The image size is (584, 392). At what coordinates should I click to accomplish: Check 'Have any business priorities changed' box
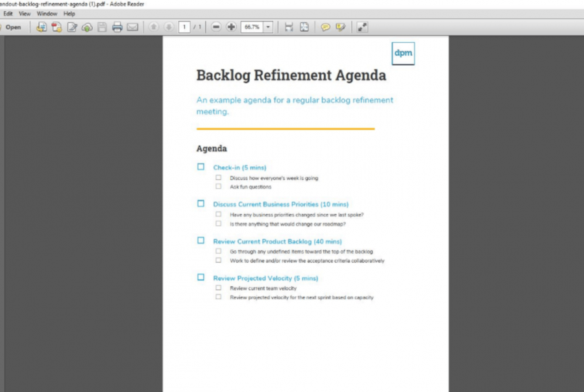pos(218,214)
